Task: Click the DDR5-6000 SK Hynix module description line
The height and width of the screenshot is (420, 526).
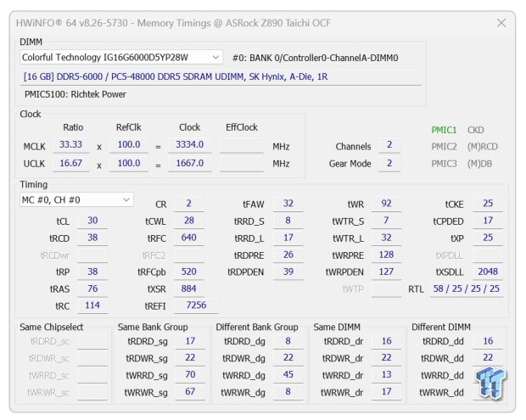Action: [x=221, y=77]
